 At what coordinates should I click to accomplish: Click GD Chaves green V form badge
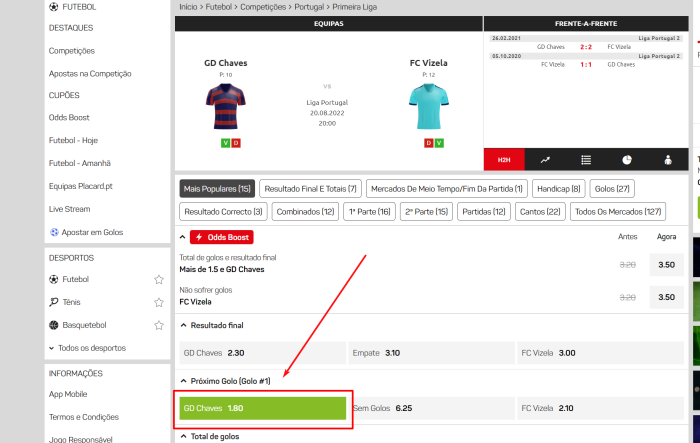(x=225, y=143)
